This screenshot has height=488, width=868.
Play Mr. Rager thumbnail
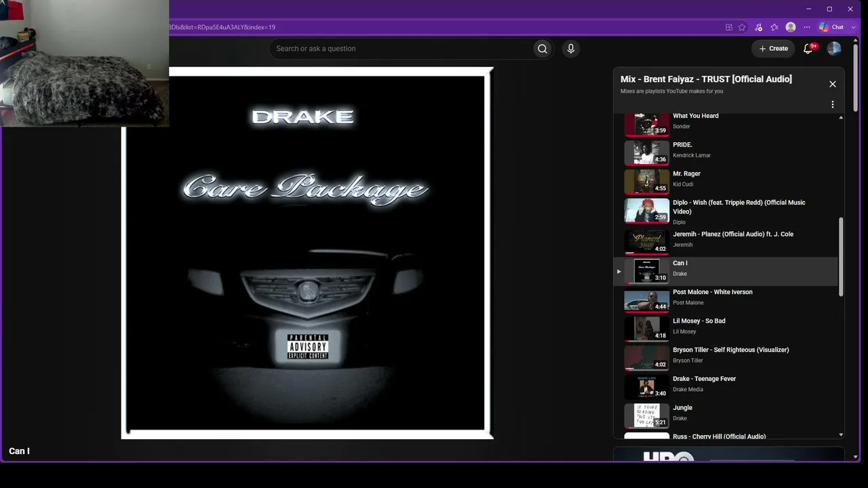point(646,182)
